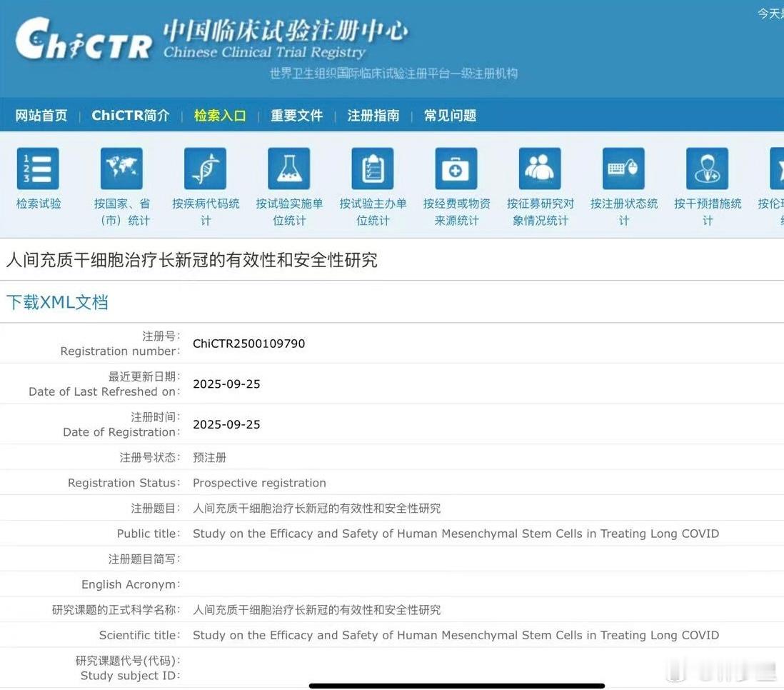784x690 pixels.
Task: Open the clipboard sponsor unit statistics icon
Action: (x=373, y=169)
